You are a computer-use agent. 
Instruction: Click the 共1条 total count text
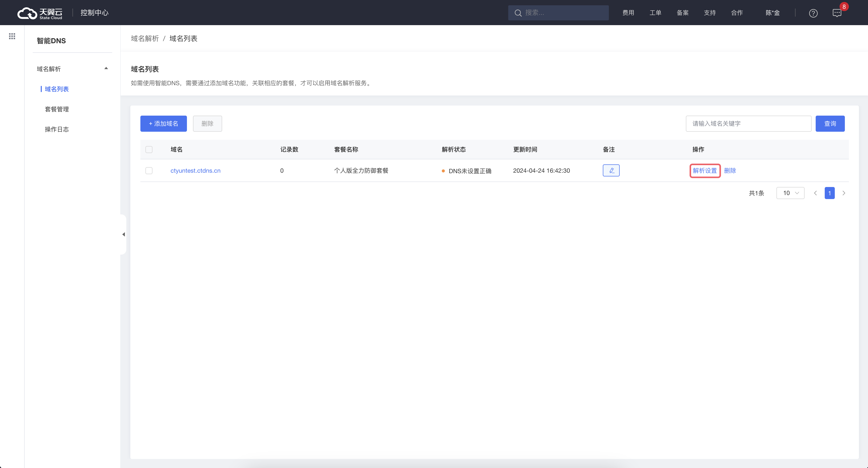pos(757,193)
